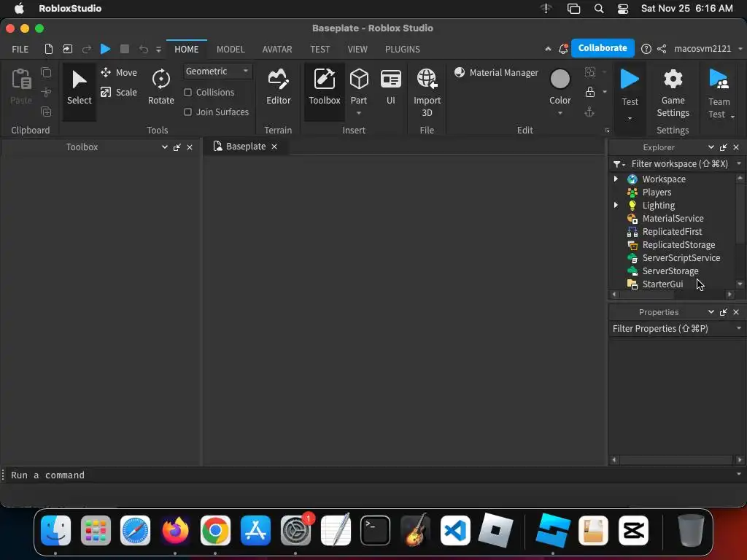
Task: Open the Geometric mode dropdown
Action: click(217, 71)
